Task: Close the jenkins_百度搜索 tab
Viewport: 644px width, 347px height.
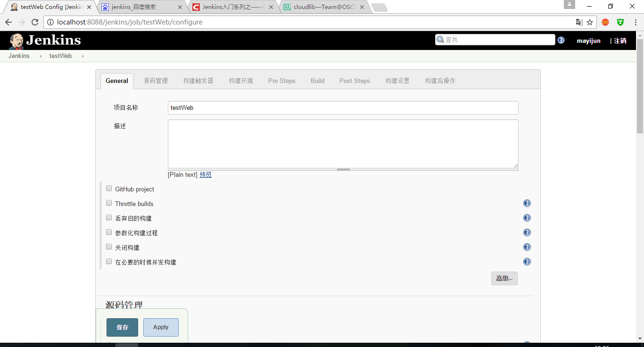Action: [180, 7]
